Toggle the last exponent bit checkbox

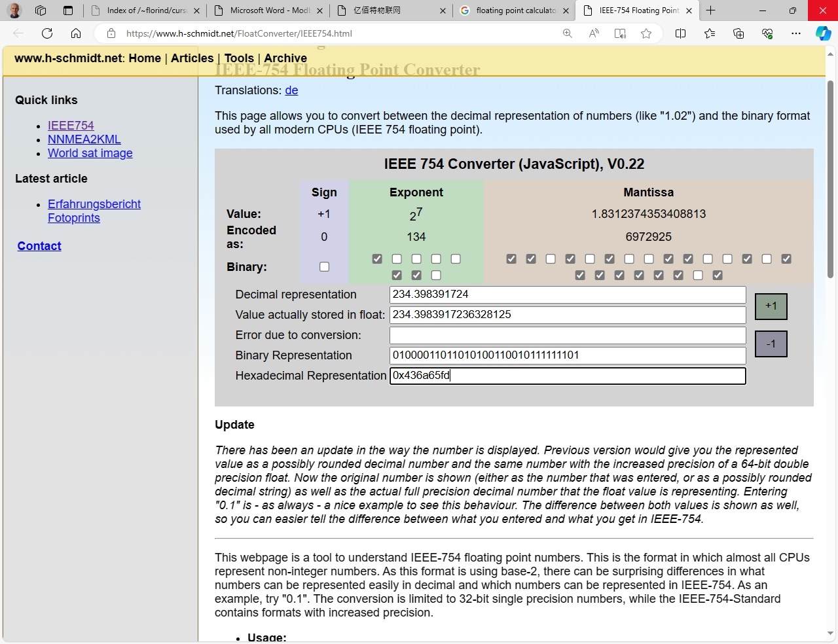click(x=436, y=276)
